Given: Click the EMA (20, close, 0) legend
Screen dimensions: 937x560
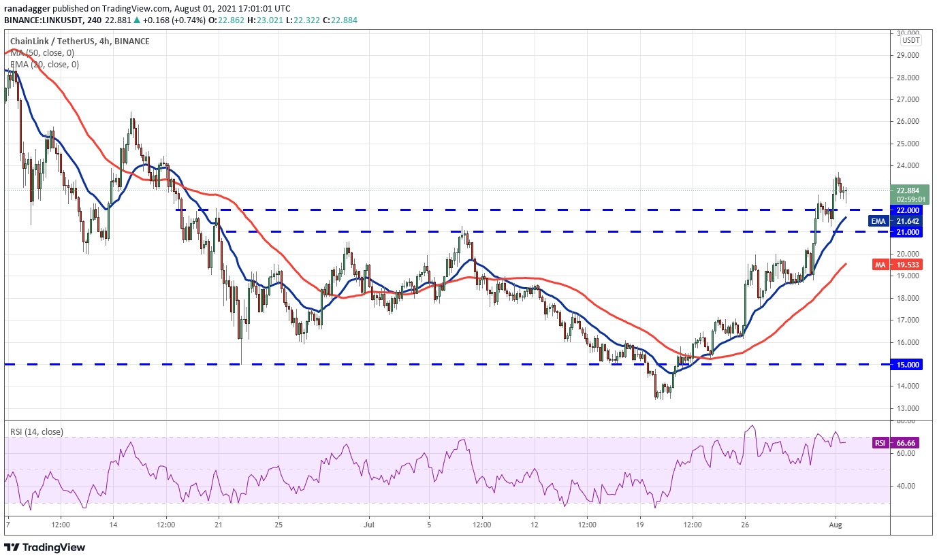Looking at the screenshot, I should coord(44,65).
